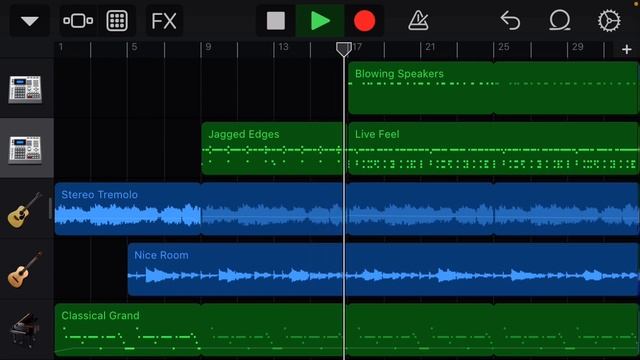The width and height of the screenshot is (640, 360).
Task: Select the Jagged Edges drum machine track icon
Action: click(25, 150)
